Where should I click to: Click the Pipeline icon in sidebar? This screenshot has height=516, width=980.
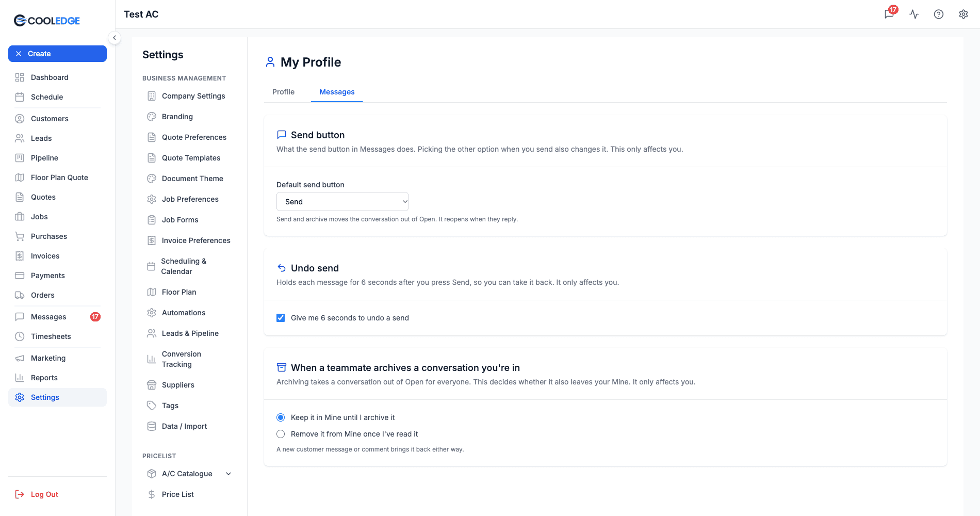[20, 158]
